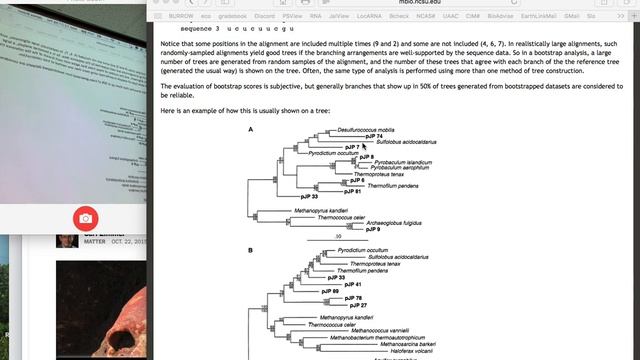Open the gradebook bookmark

(x=232, y=16)
